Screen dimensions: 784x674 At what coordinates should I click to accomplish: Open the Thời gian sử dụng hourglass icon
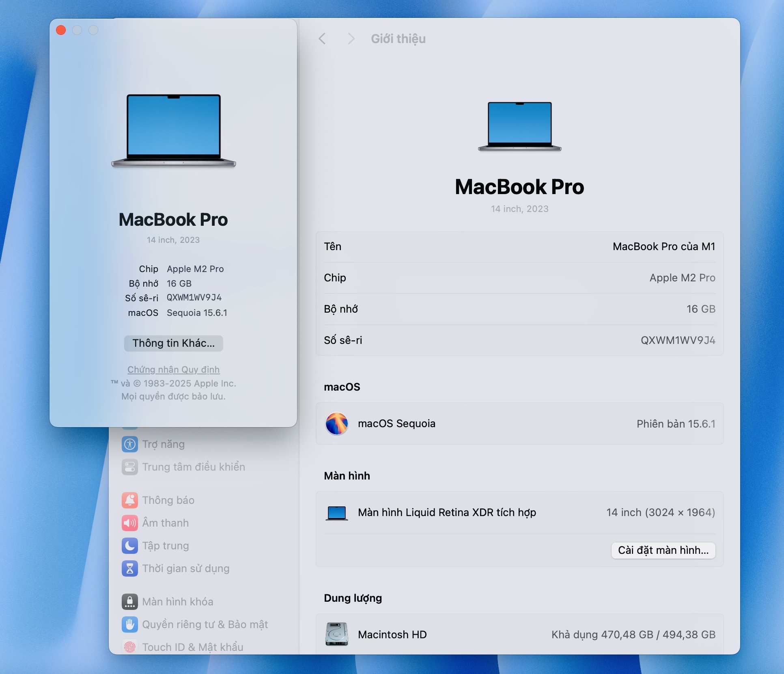coord(129,568)
